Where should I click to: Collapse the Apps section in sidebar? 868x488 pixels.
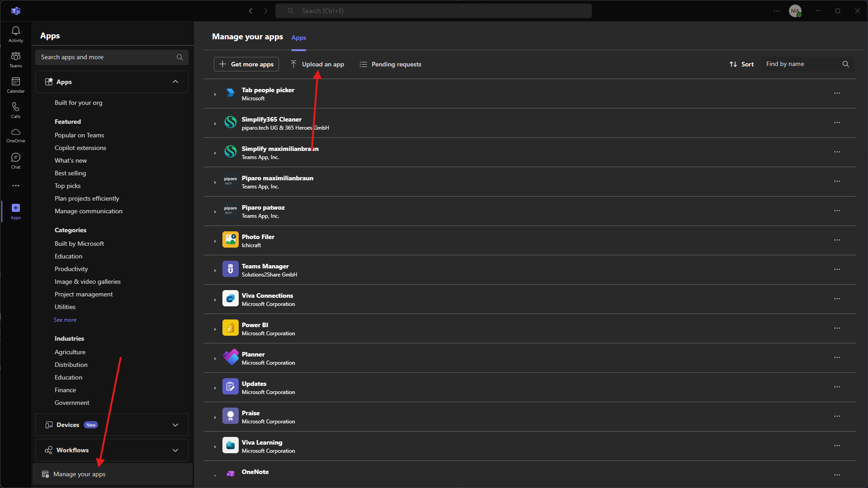tap(175, 82)
